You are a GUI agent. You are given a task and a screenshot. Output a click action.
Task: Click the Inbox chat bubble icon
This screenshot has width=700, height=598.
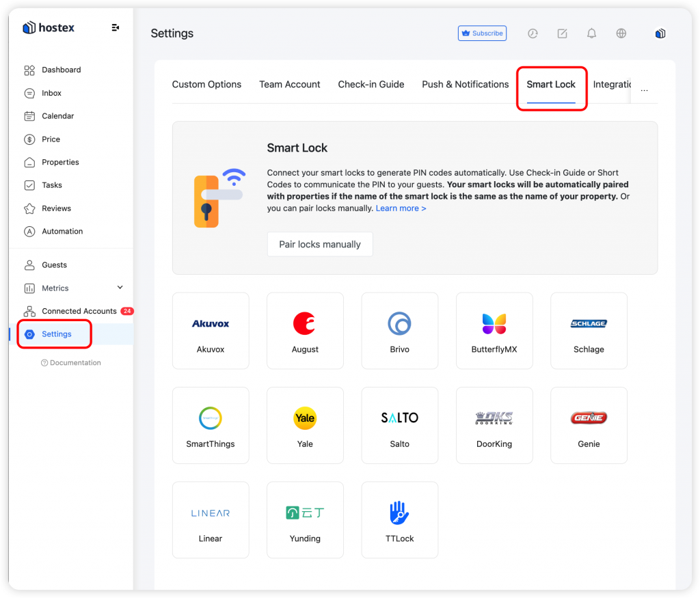pyautogui.click(x=29, y=93)
